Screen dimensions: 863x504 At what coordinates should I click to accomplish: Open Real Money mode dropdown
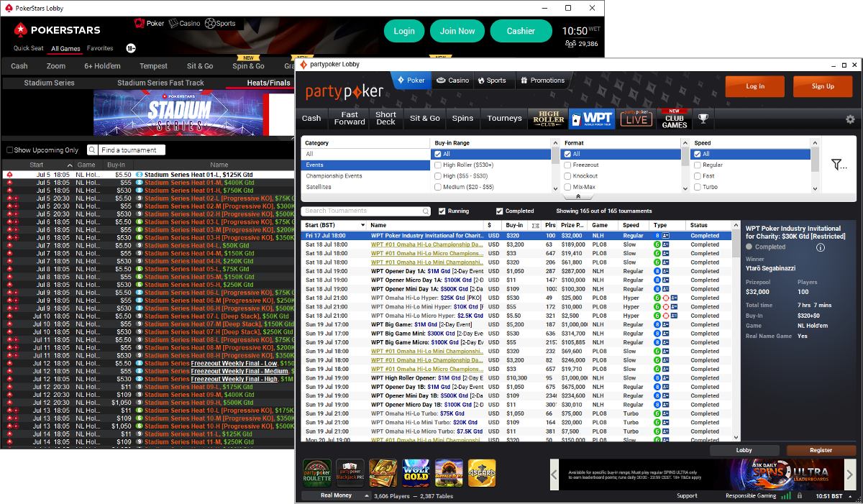click(x=336, y=495)
